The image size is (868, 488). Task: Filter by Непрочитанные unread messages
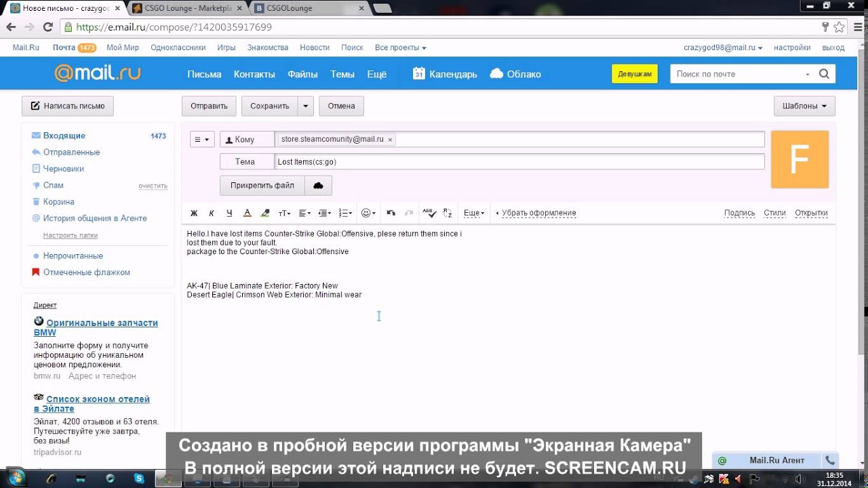click(73, 256)
